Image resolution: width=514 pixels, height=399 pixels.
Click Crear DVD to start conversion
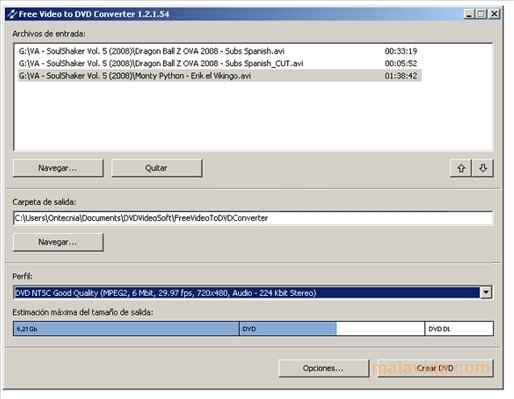[x=435, y=368]
